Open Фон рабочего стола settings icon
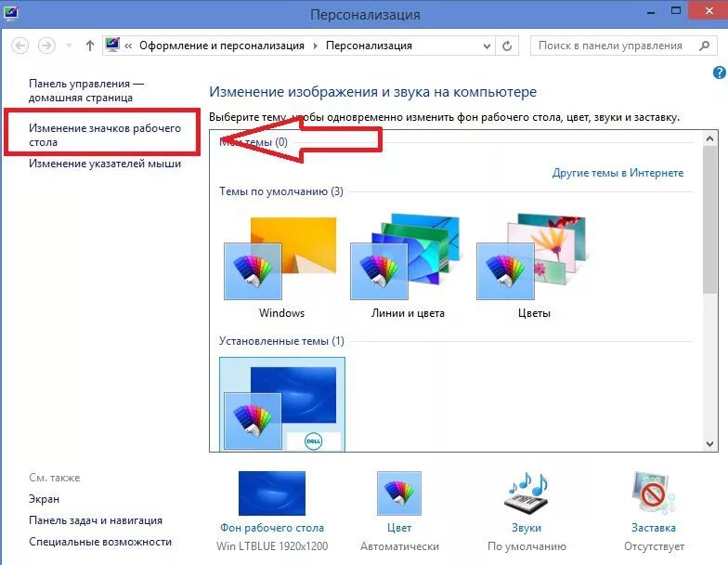Screen dimensions: 728x565 pos(272,493)
